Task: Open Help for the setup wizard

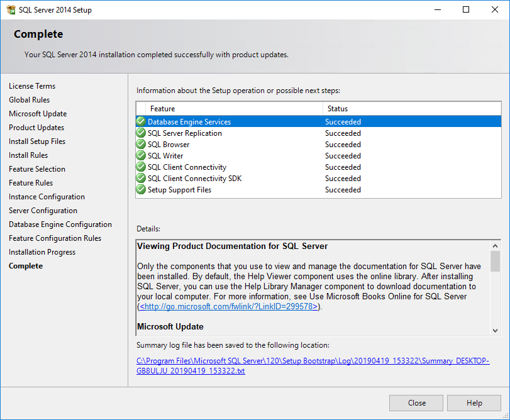Action: coord(474,403)
